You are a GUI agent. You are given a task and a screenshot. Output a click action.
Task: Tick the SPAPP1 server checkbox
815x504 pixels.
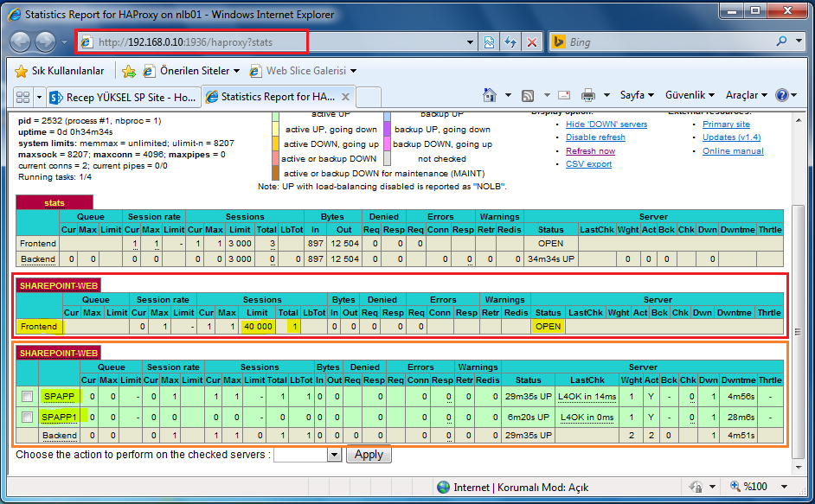coord(27,417)
